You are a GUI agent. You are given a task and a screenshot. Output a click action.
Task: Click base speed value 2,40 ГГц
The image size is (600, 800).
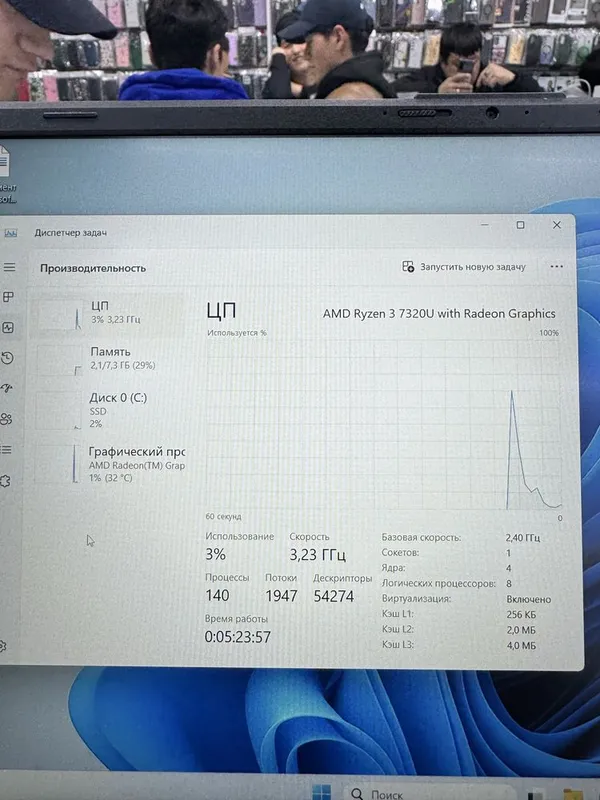coord(522,538)
